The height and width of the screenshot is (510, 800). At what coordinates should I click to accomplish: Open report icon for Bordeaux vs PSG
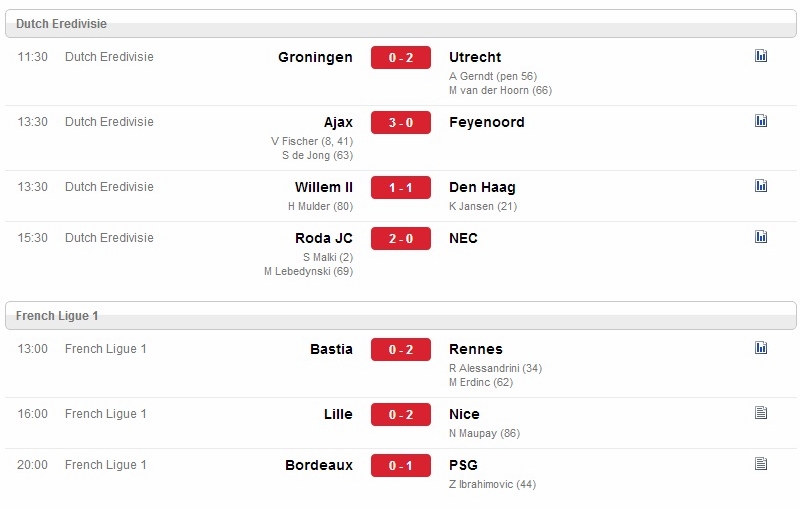point(761,463)
